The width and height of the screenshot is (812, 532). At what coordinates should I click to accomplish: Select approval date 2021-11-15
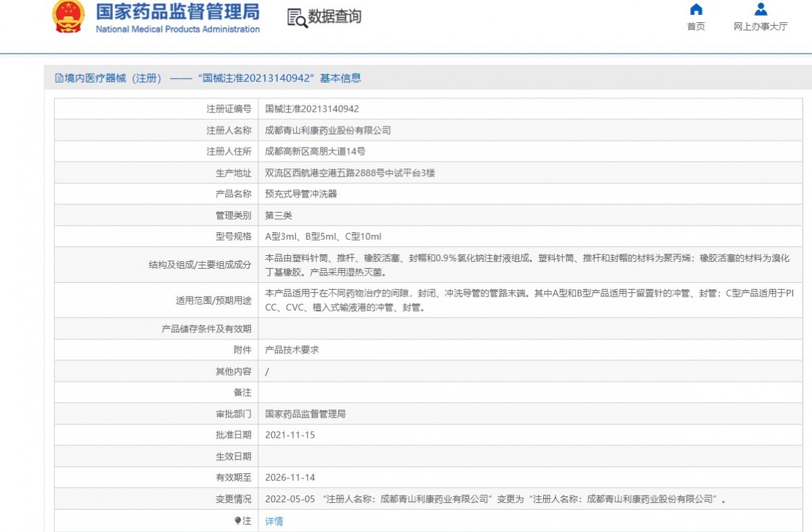pyautogui.click(x=290, y=435)
